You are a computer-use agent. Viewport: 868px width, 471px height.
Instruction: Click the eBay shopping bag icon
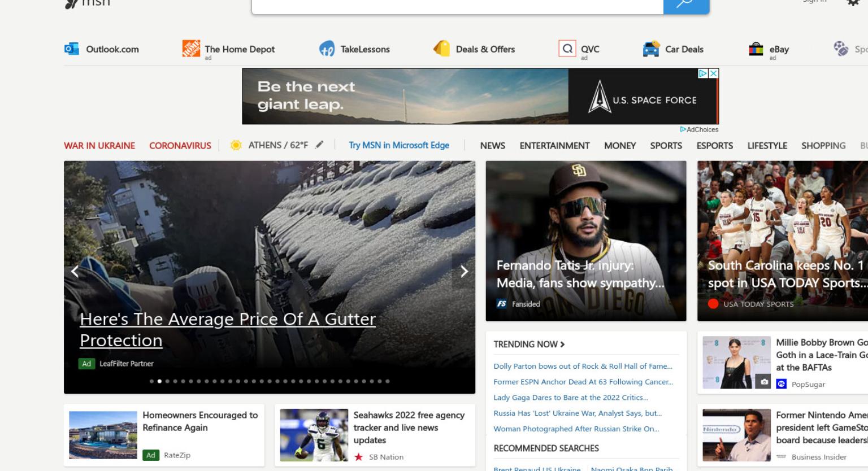(756, 49)
